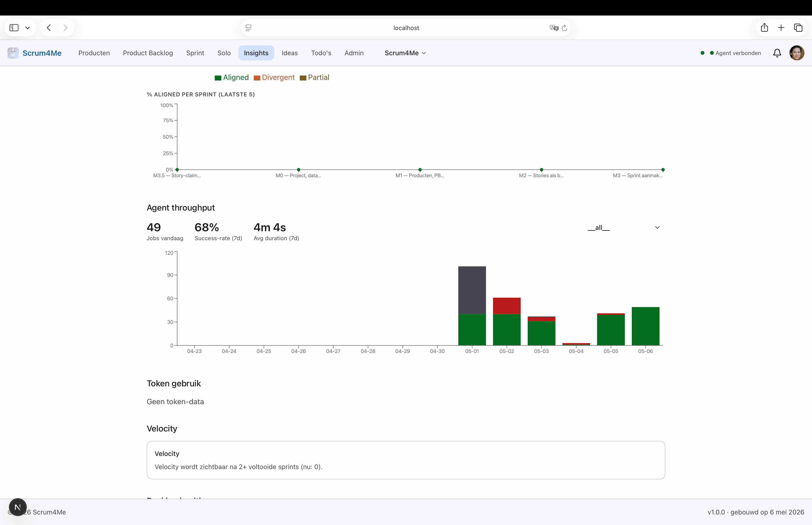Click the 05-03 throughput bar
The image size is (812, 525).
pos(541,331)
